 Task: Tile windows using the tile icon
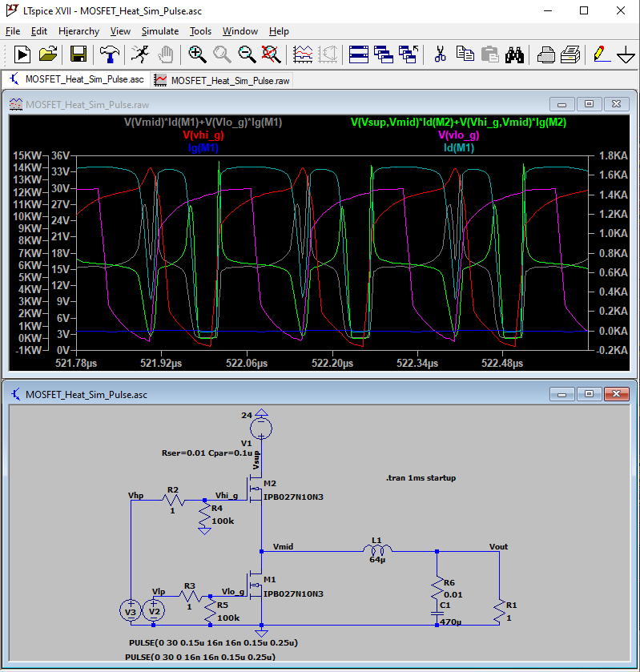[358, 54]
